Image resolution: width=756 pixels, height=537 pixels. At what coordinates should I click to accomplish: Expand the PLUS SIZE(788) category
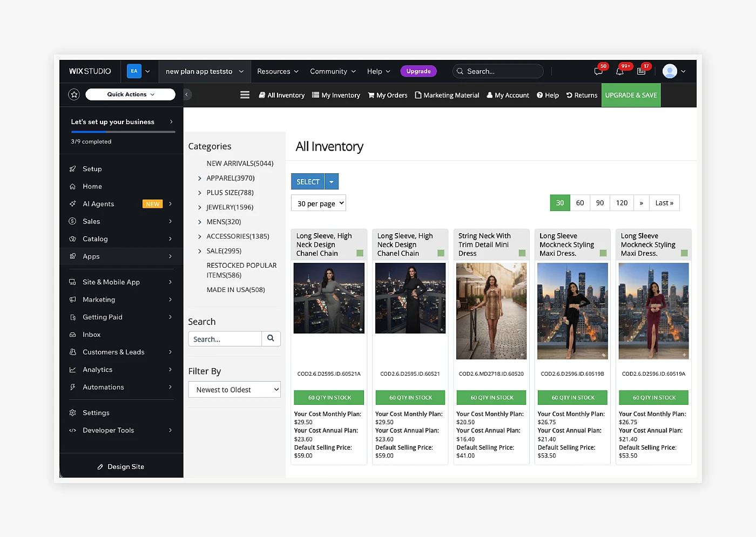click(200, 193)
